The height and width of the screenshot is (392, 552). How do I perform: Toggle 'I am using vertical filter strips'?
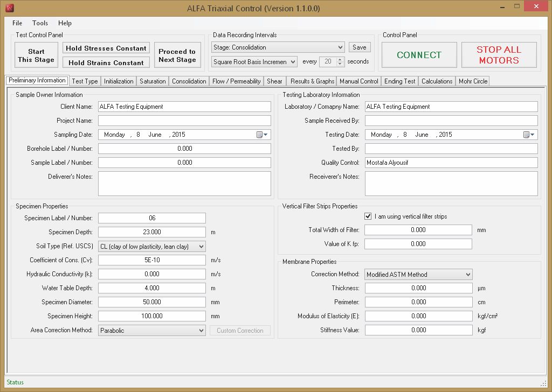tap(368, 216)
